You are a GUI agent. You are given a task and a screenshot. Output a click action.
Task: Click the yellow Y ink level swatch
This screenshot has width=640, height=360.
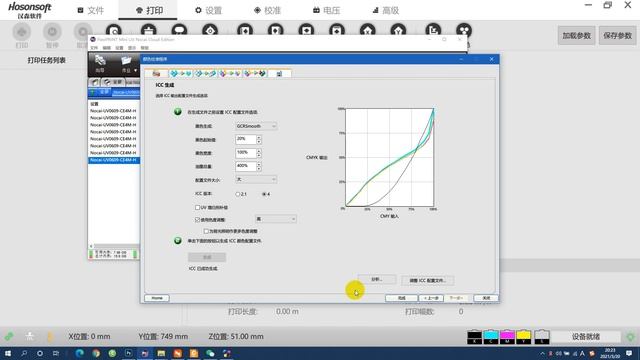pos(524,337)
